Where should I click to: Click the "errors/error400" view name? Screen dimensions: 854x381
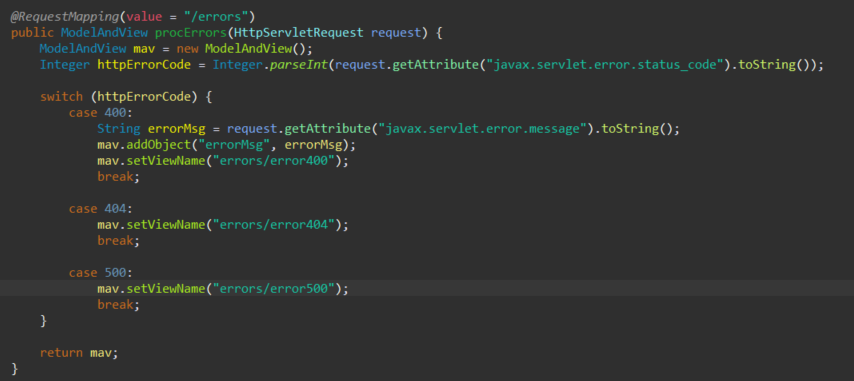click(273, 161)
